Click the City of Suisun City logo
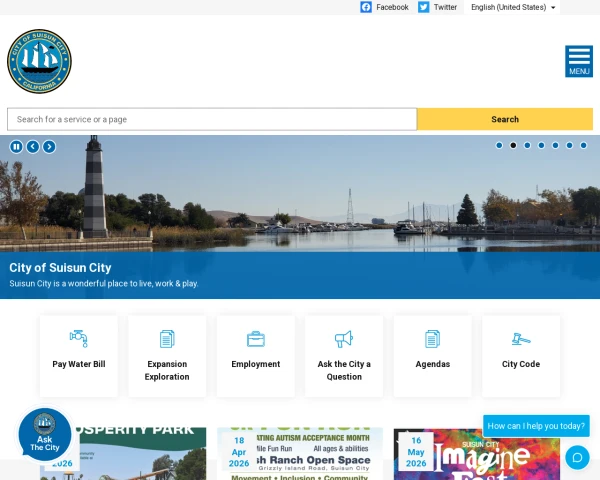This screenshot has width=600, height=480. [39, 61]
